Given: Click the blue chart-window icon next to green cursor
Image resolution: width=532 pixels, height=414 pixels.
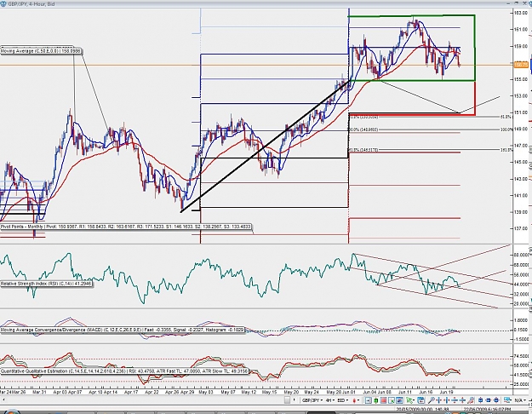Looking at the screenshot, I should click(x=399, y=400).
